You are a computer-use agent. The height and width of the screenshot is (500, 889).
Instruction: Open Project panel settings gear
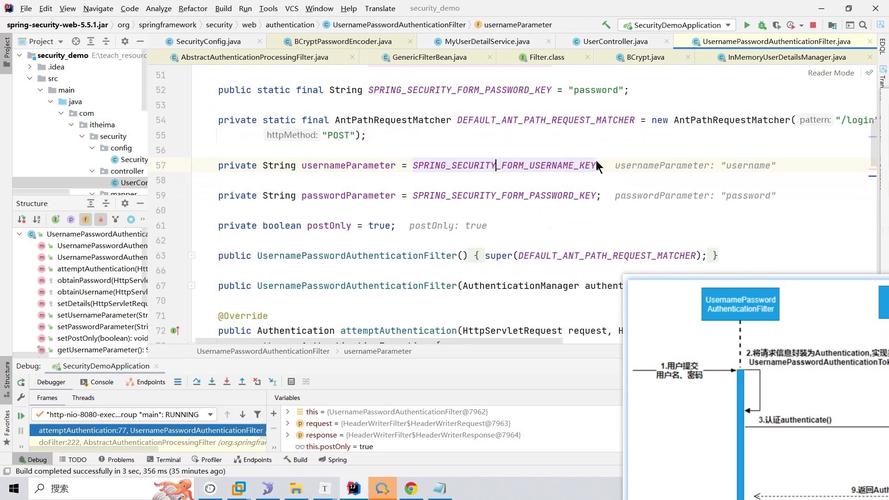(x=124, y=42)
